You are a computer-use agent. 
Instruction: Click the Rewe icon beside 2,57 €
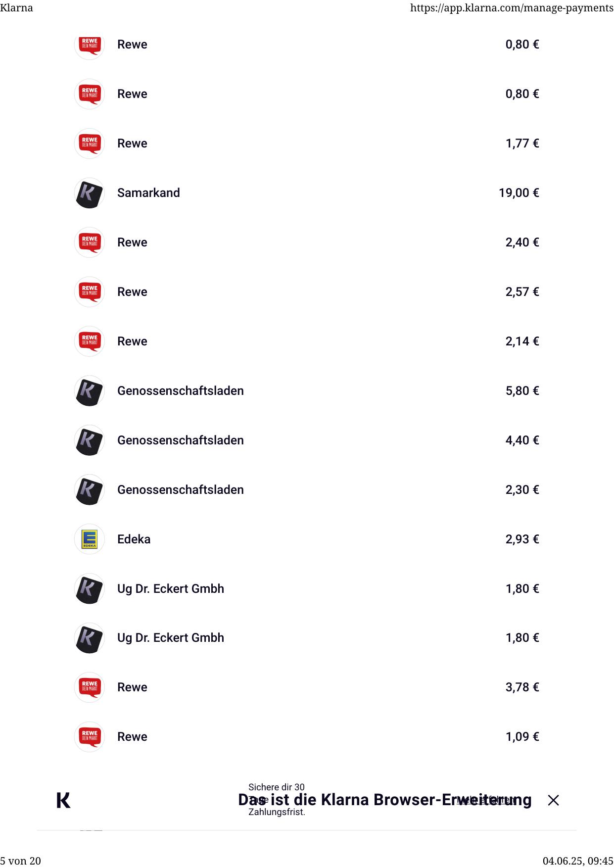coord(89,292)
